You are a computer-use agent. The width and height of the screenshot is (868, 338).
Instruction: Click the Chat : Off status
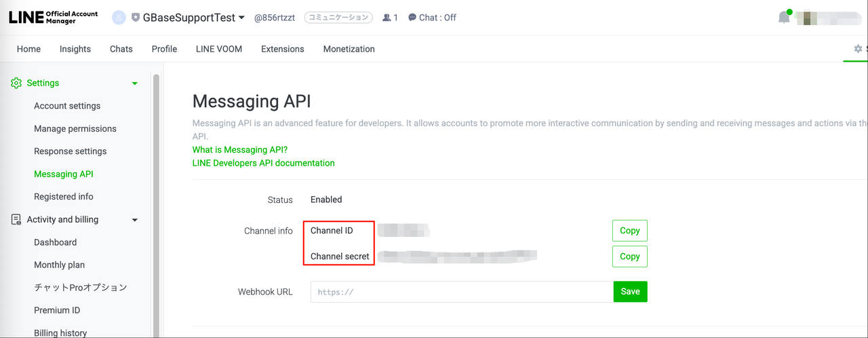432,18
